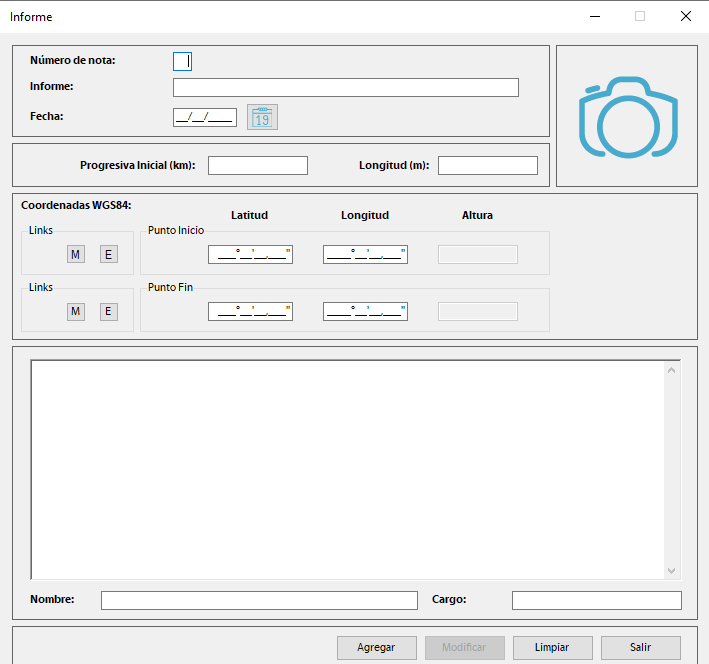Select the Fecha date input
Viewport: 709px width, 664px height.
tap(204, 117)
